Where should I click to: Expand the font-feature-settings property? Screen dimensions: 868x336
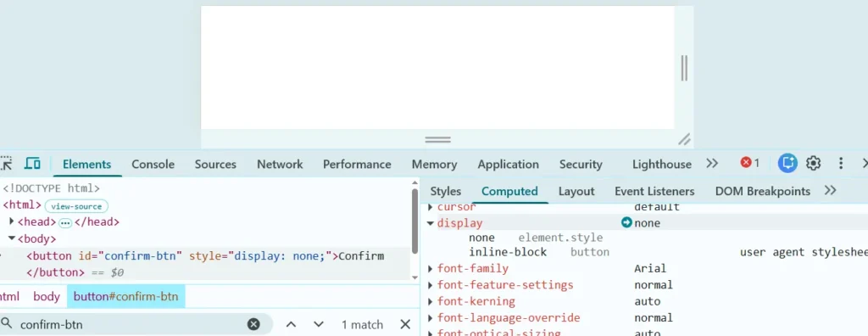(x=431, y=286)
